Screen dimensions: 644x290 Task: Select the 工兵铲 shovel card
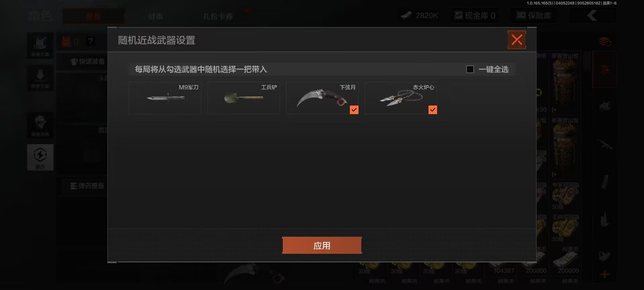tap(244, 98)
